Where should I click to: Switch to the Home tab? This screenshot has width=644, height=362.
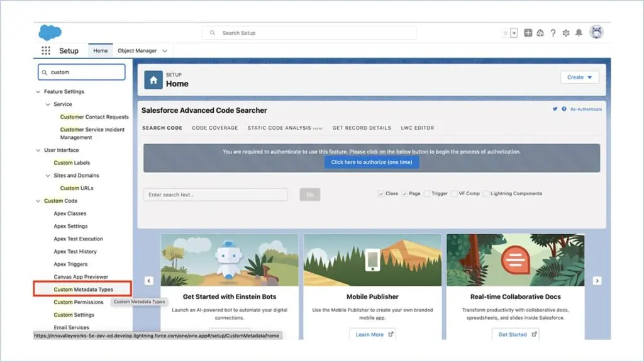click(100, 50)
